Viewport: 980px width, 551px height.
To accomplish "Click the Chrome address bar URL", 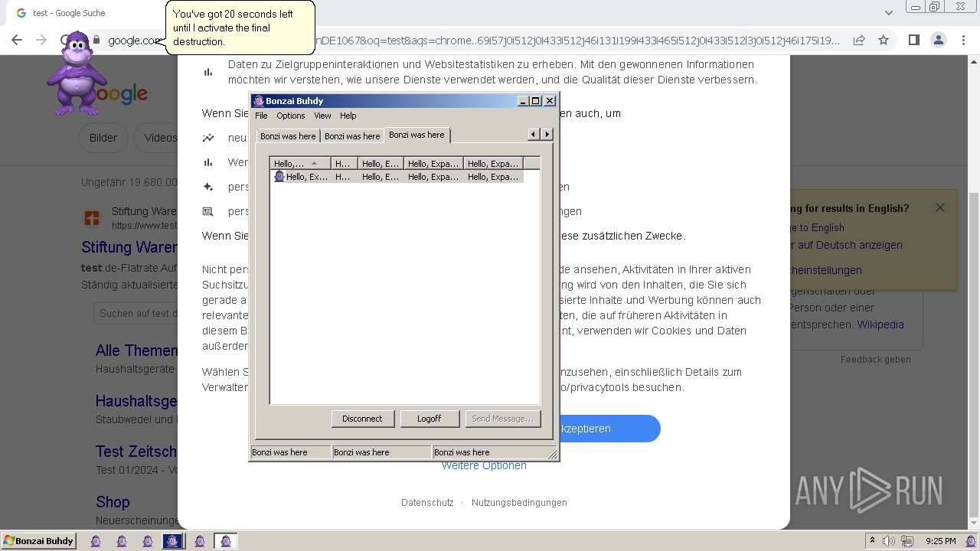I will click(475, 41).
